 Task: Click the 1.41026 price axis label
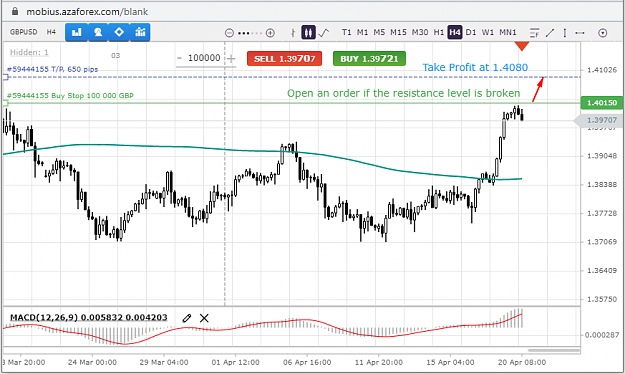pos(601,70)
